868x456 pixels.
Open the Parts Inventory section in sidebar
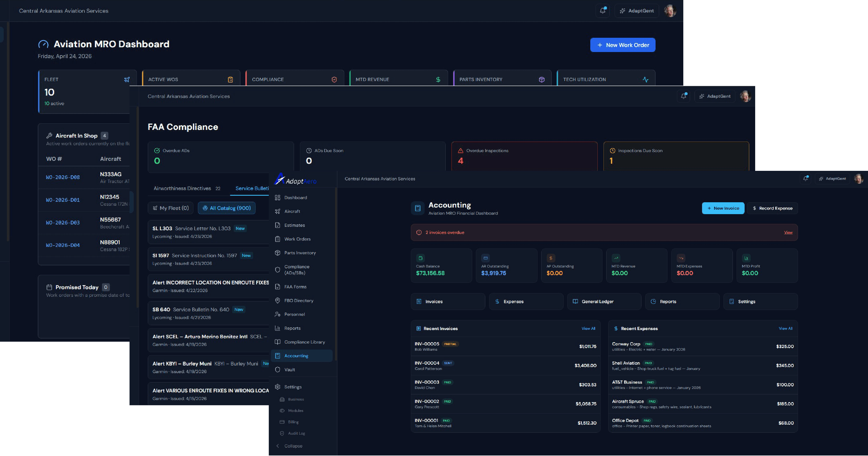coord(300,253)
